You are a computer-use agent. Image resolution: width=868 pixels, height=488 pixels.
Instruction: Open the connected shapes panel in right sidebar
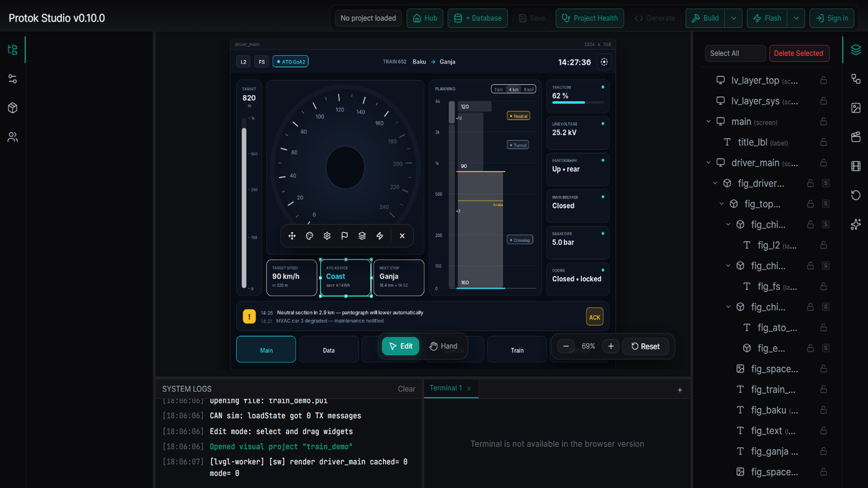856,79
